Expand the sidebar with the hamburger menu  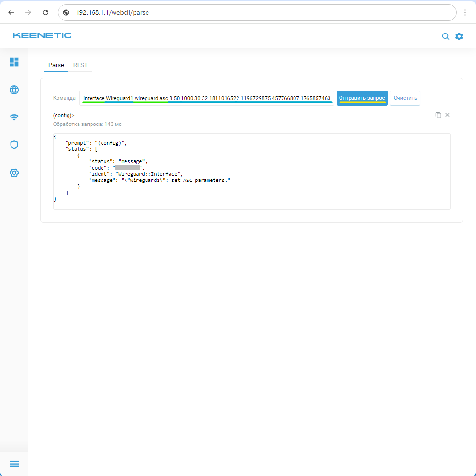(x=14, y=464)
